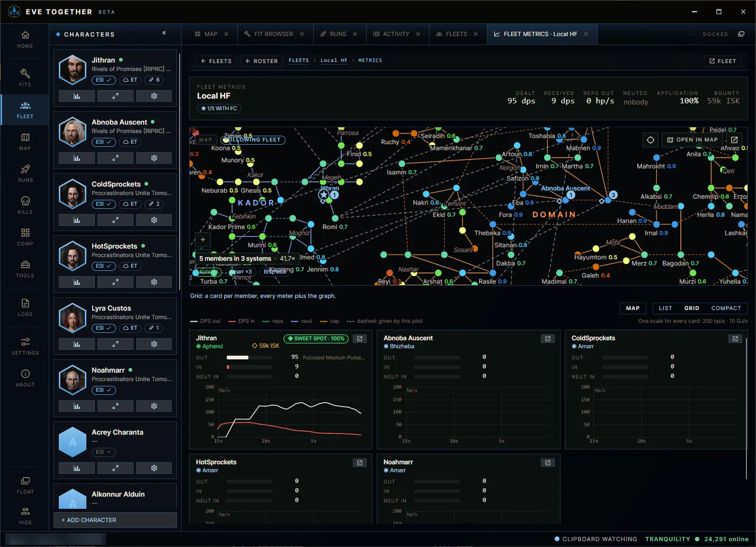Click Jithran's pilot pip on the map
The height and width of the screenshot is (547, 756).
pos(323,195)
